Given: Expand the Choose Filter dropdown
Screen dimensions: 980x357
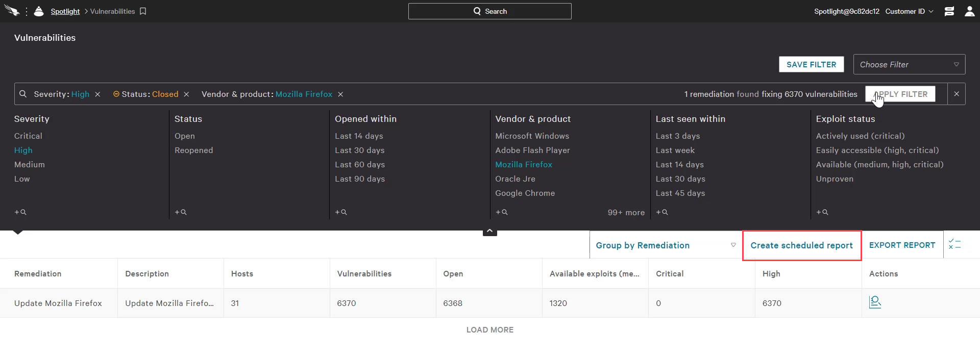Looking at the screenshot, I should tap(909, 65).
